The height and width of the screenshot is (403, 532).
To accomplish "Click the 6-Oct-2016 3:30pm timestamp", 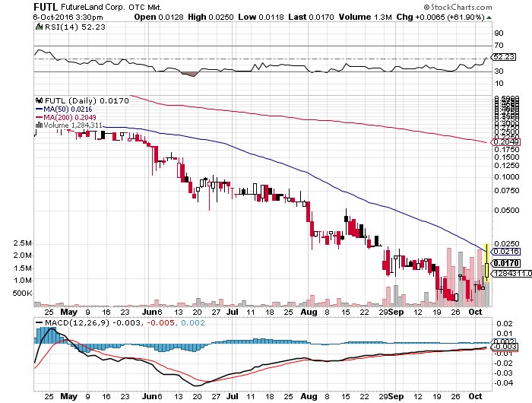I will pos(68,17).
